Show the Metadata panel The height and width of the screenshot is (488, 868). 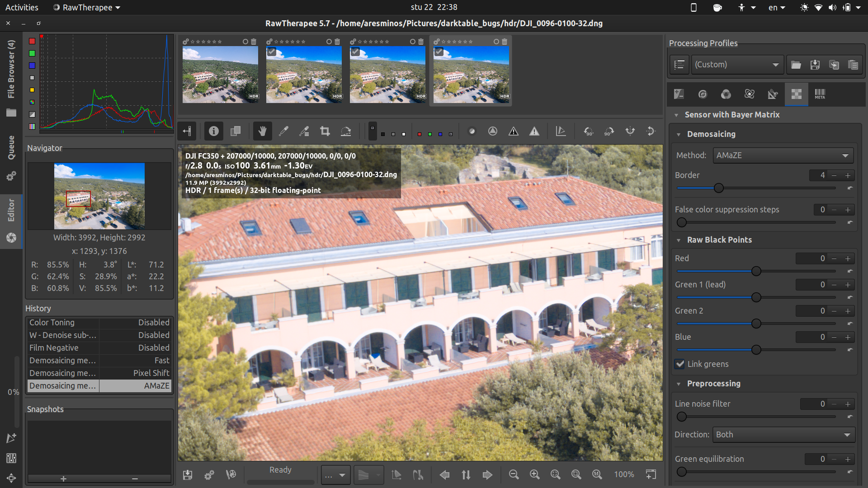point(820,94)
